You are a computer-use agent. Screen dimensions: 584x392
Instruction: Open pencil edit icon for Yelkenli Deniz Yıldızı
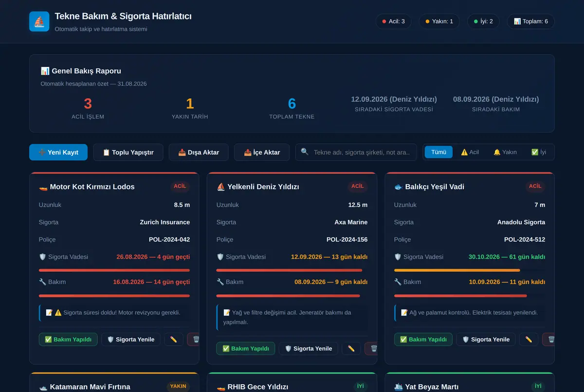351,348
